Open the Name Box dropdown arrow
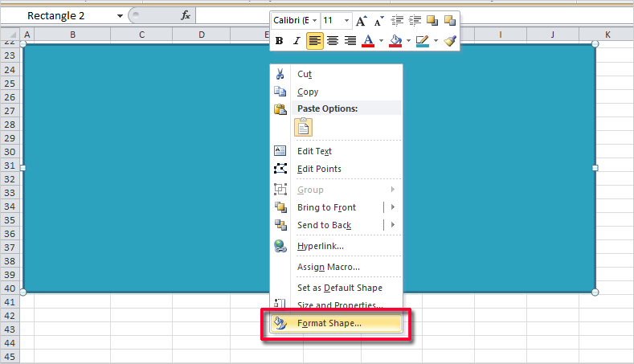Screen dimensions: 634x364 [120, 16]
